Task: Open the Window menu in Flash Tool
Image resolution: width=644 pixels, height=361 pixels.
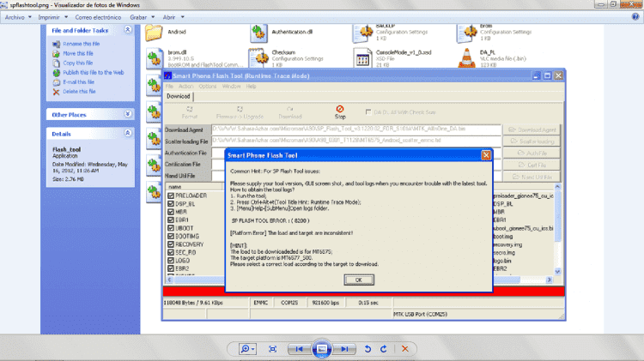Action: [x=231, y=86]
